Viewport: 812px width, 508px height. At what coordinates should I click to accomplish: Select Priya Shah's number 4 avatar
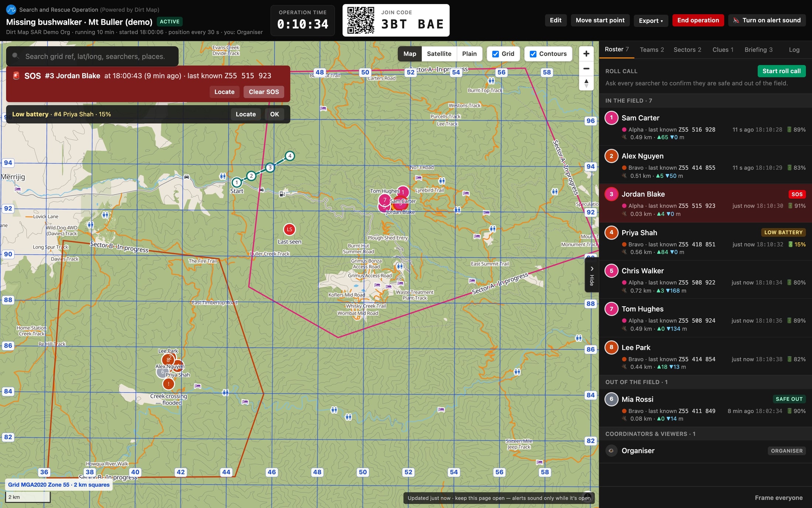coord(611,232)
